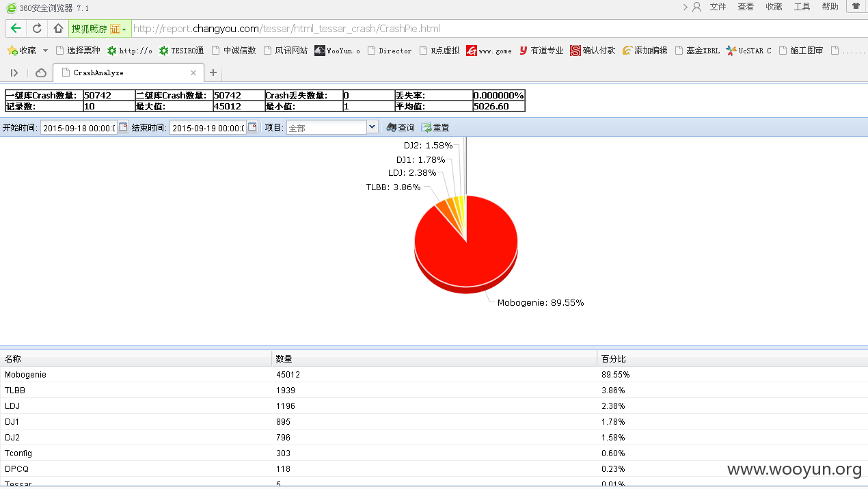Select the Tconfig table row name
Screen dimensions: 868x489
click(18, 453)
